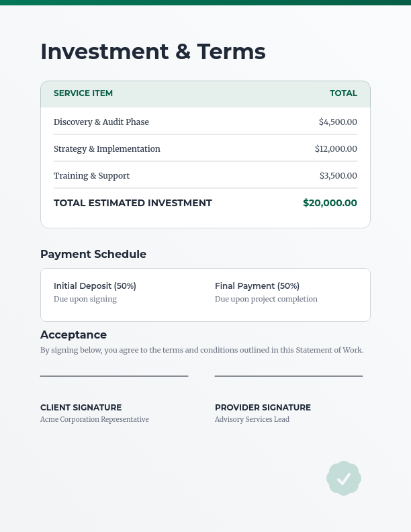
Task: Click the Service Item column header
Action: 83,93
